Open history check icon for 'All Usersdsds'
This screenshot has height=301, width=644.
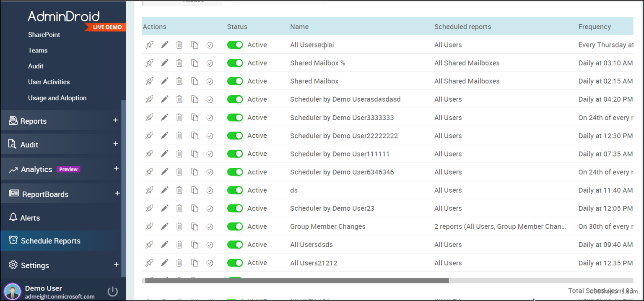click(210, 244)
